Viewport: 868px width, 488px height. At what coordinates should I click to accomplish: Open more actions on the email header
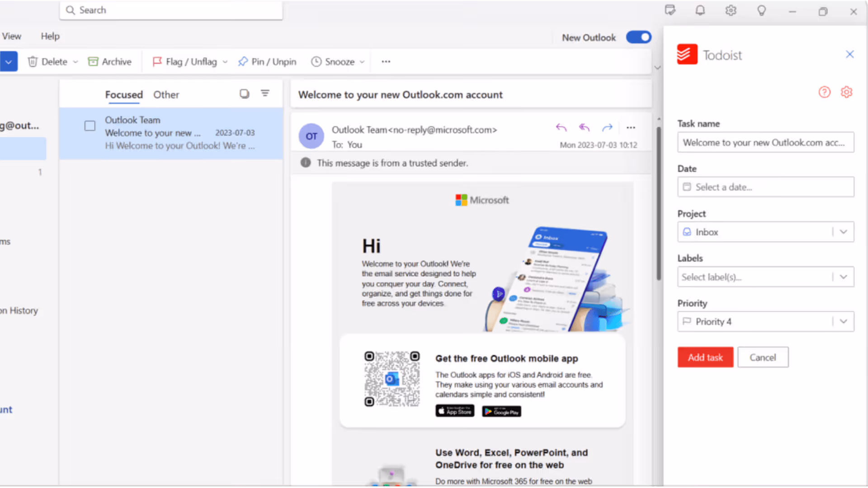[x=631, y=128]
